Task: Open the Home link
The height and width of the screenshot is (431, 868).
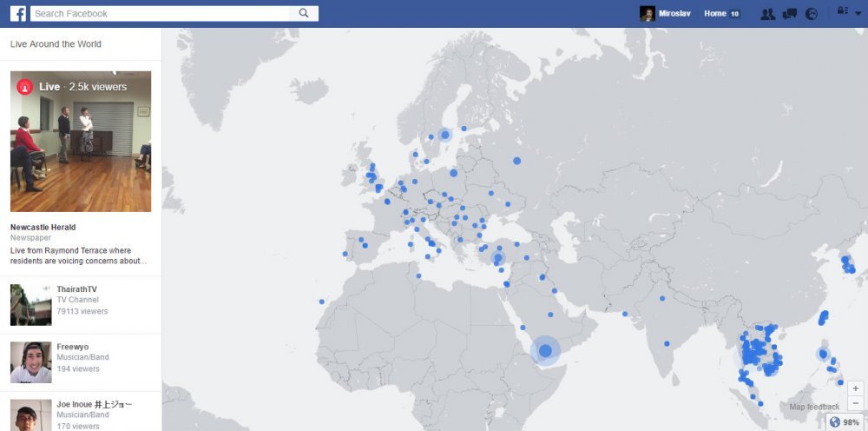Action: click(714, 14)
